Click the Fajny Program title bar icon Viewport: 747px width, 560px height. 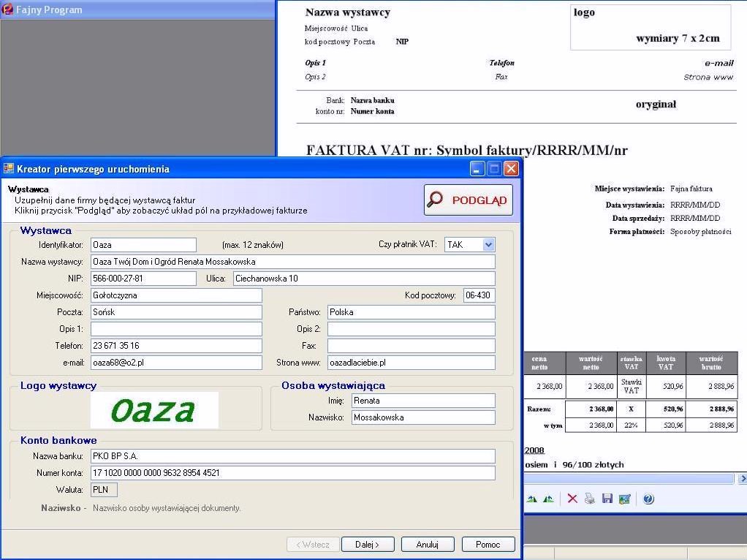click(x=7, y=10)
